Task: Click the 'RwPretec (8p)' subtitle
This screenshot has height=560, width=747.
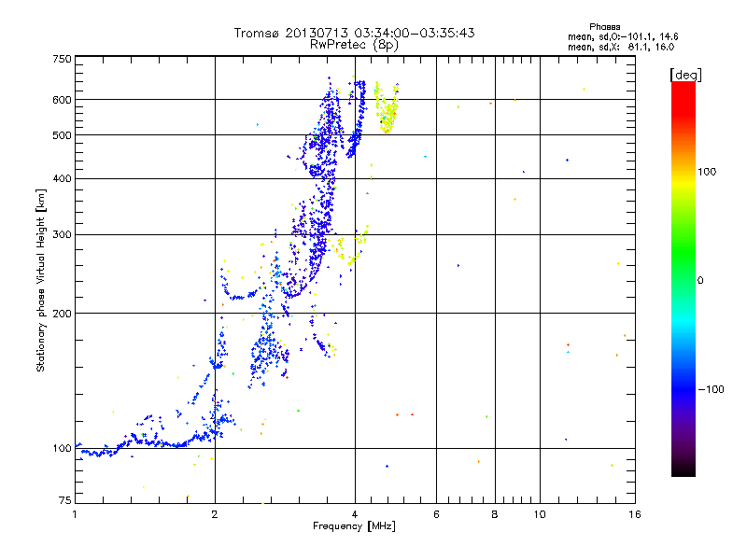Action: click(354, 45)
